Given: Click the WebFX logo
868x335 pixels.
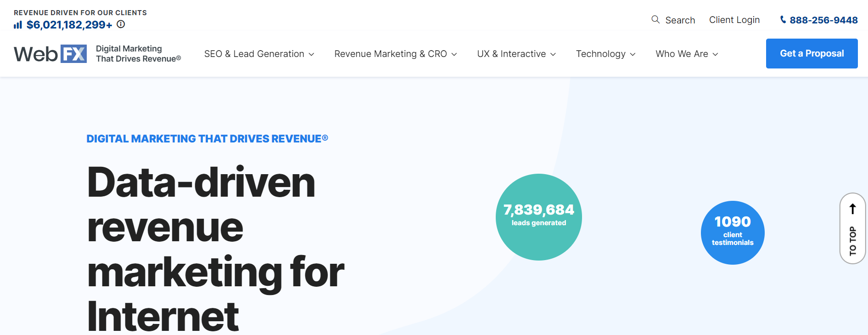Looking at the screenshot, I should coord(50,54).
